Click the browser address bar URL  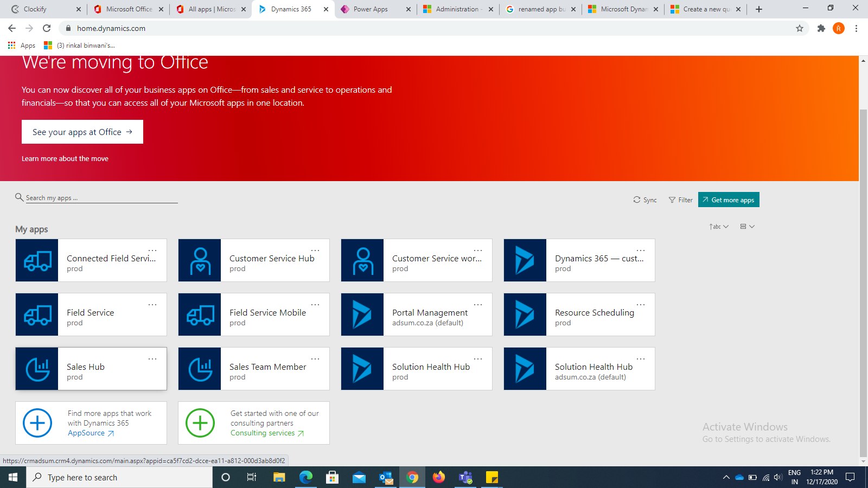111,28
